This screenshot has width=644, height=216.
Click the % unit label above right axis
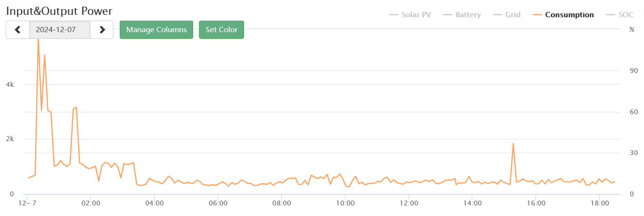click(632, 30)
